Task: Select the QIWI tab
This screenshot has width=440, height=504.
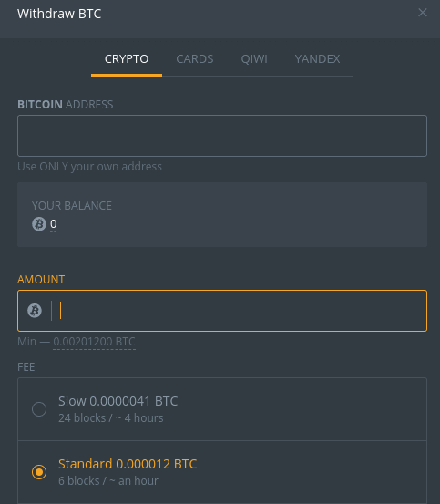Action: 254,59
